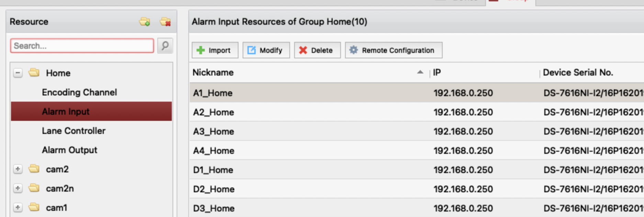This screenshot has height=217, width=644.
Task: Click the cam1 folder icon
Action: (34, 207)
